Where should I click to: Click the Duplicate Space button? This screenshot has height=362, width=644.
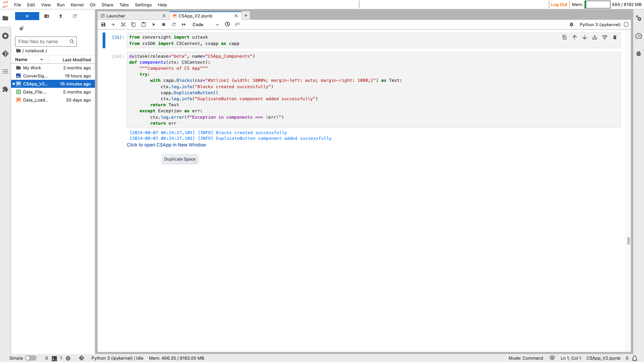point(180,159)
